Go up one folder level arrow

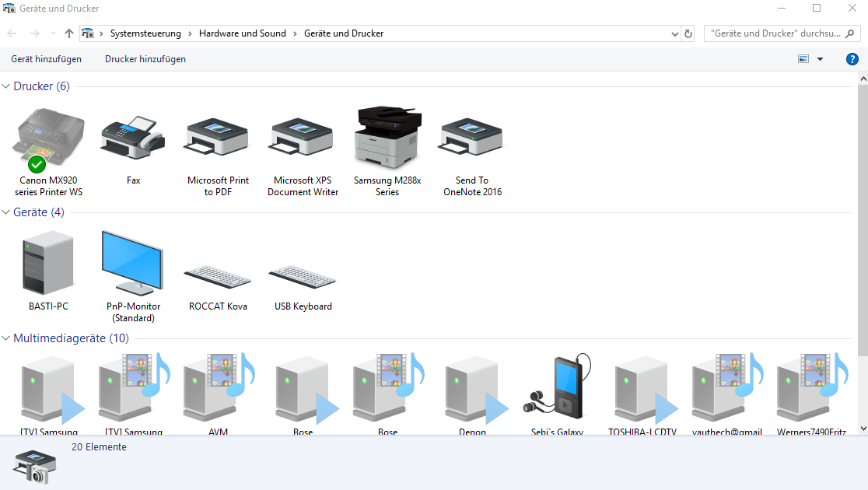click(x=68, y=33)
